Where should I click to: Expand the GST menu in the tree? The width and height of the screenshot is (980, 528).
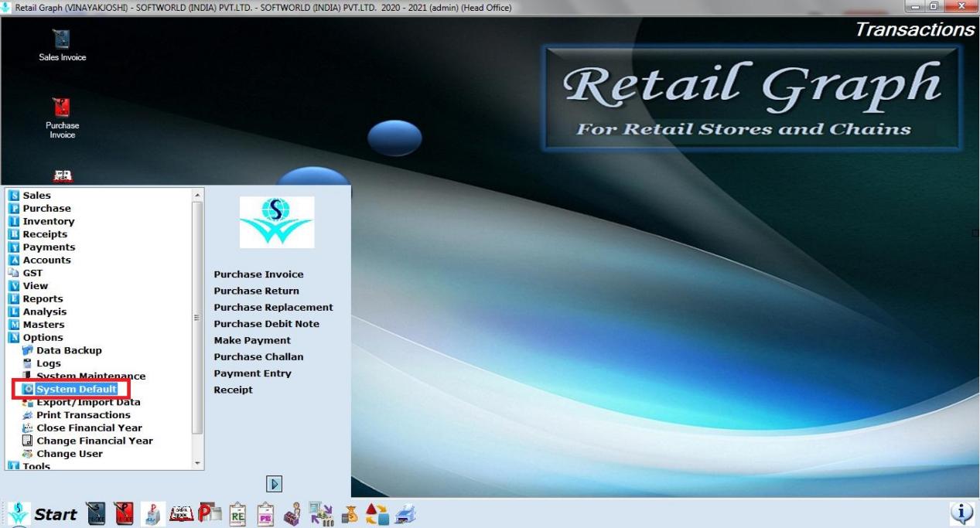click(32, 273)
